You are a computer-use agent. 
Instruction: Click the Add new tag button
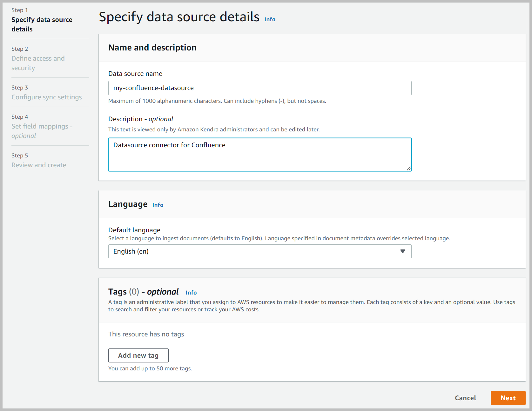tap(138, 355)
